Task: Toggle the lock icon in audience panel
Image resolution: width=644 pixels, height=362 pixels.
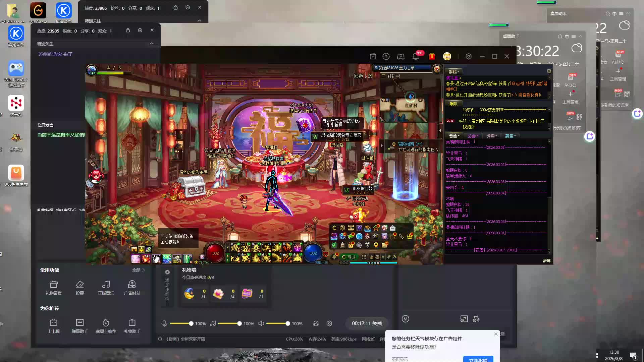Action: (x=128, y=31)
